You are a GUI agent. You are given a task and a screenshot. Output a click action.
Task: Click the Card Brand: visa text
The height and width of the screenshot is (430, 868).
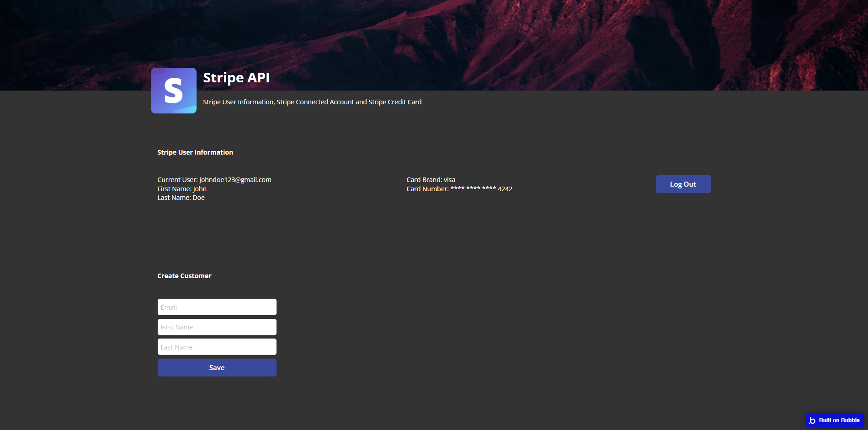431,180
